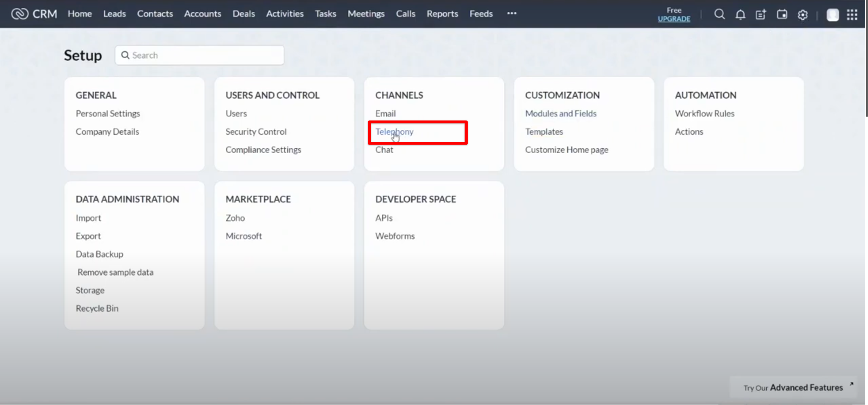Expand more modules ellipsis menu

tap(512, 14)
